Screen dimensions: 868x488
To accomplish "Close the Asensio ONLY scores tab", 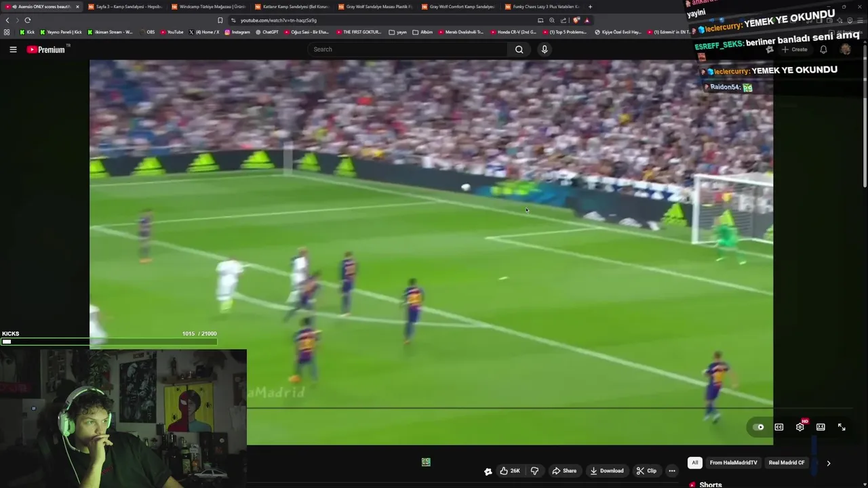I will click(x=77, y=7).
